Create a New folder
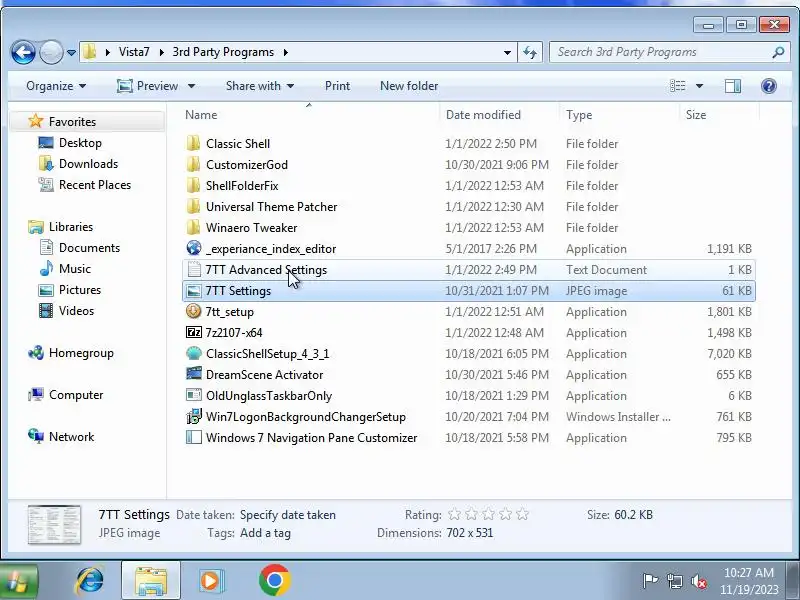Viewport: 800px width, 600px height. click(x=409, y=86)
